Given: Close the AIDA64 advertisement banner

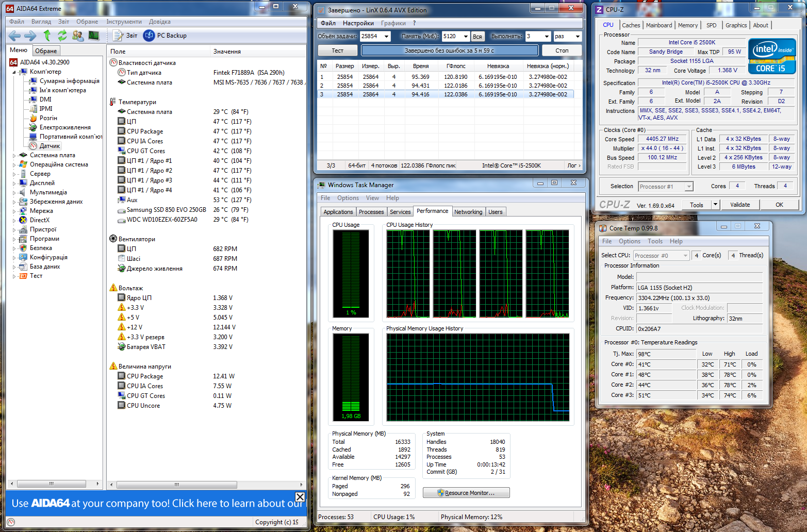Looking at the screenshot, I should point(300,497).
